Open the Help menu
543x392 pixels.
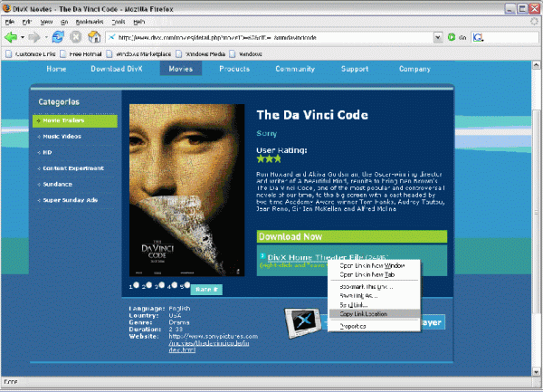[138, 22]
